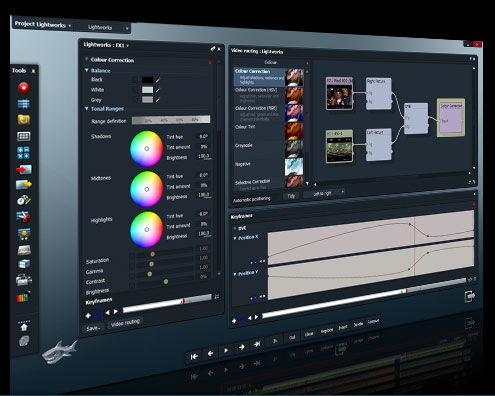The height and width of the screenshot is (396, 495).
Task: Open the blue grid tool in Tools
Action: (x=24, y=104)
